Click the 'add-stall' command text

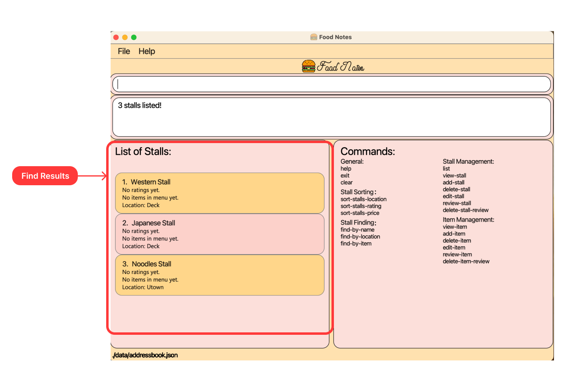(x=453, y=182)
